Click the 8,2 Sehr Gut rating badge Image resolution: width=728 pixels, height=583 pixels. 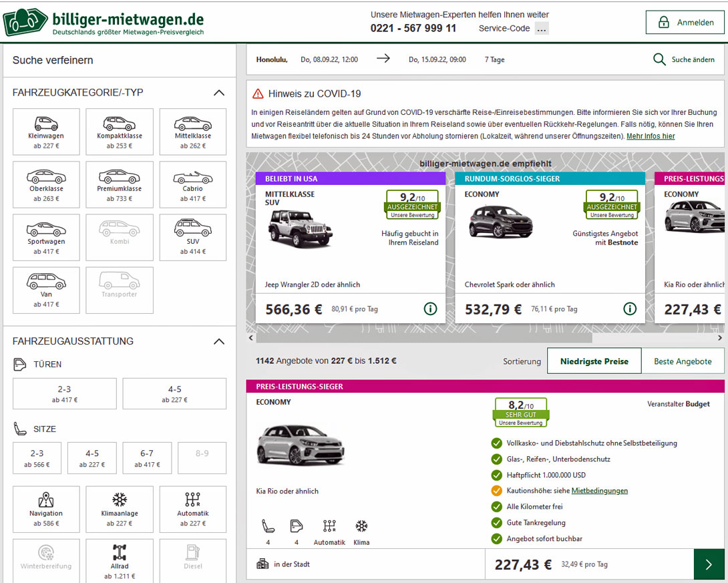pyautogui.click(x=521, y=412)
